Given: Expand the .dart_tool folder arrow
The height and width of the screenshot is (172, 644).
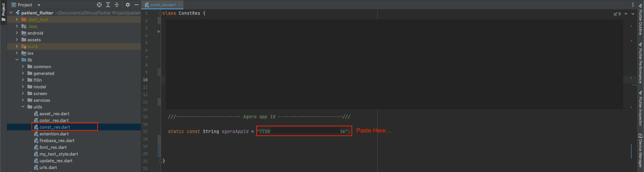Looking at the screenshot, I should click(17, 19).
